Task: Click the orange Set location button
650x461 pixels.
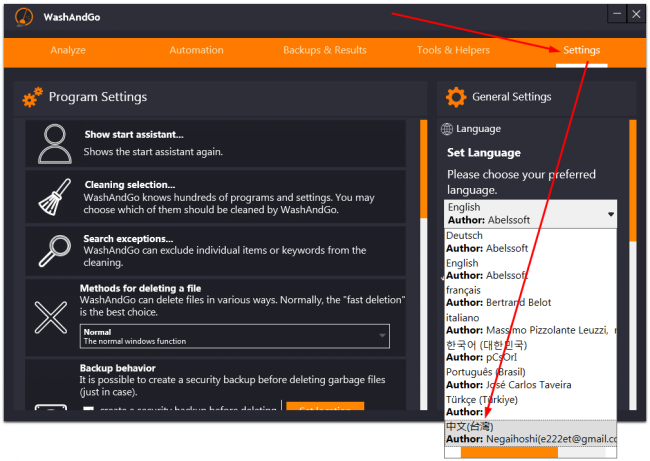Action: [x=325, y=406]
